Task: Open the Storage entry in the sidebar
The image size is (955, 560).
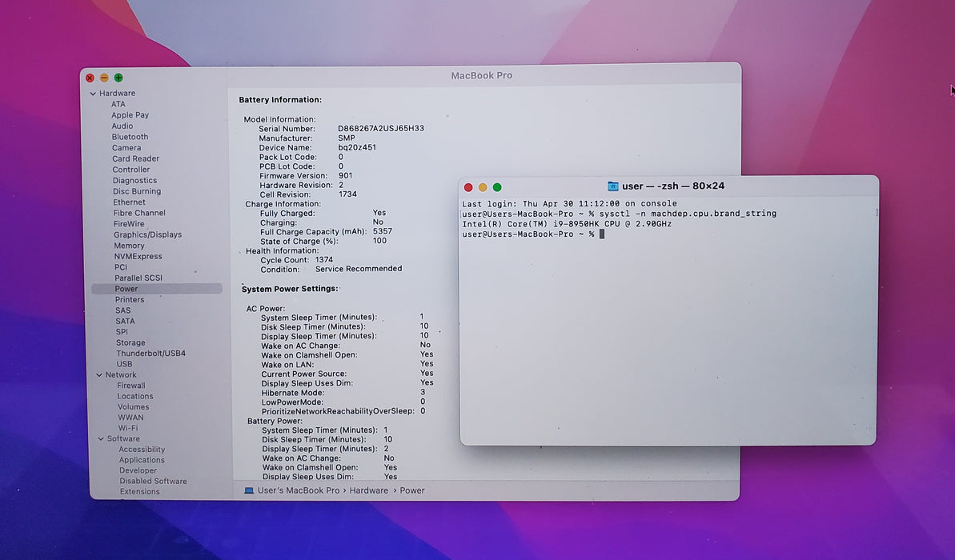Action: pos(130,342)
